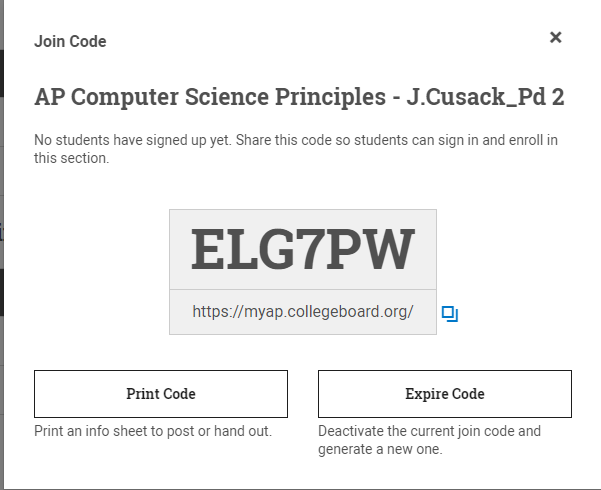Screen dimensions: 601x490
Task: Click the word "enroll" in the message
Action: [521, 140]
